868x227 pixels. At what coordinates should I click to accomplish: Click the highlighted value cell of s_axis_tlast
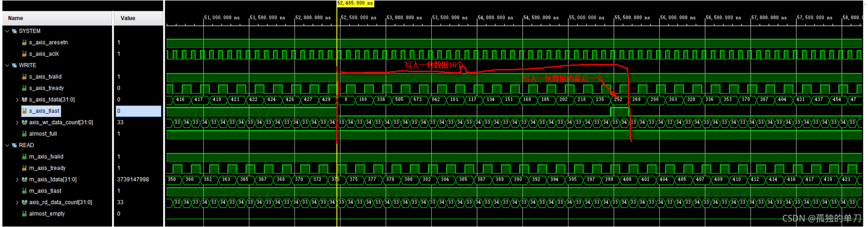click(138, 111)
